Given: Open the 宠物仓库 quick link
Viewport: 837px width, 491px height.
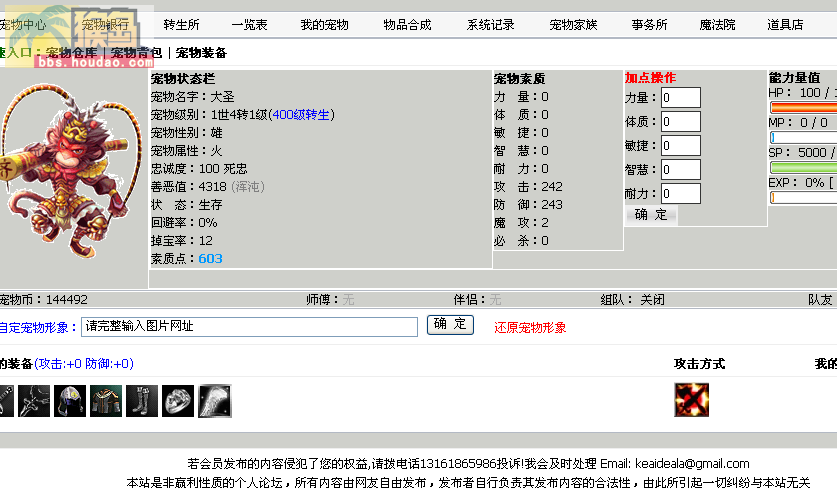Looking at the screenshot, I should (x=72, y=53).
